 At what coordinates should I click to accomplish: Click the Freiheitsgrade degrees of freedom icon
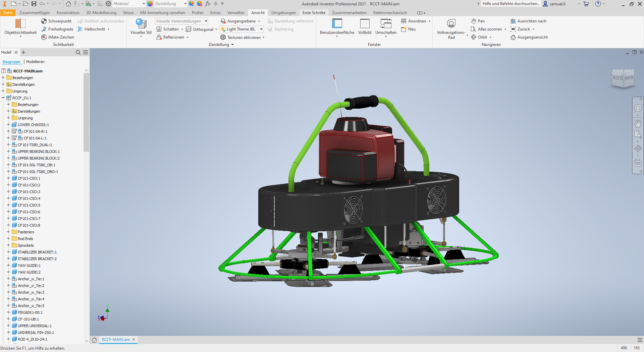(x=44, y=29)
